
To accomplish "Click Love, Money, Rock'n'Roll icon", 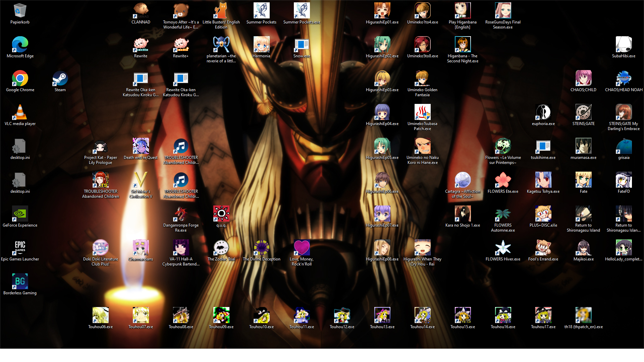I will coord(302,248).
